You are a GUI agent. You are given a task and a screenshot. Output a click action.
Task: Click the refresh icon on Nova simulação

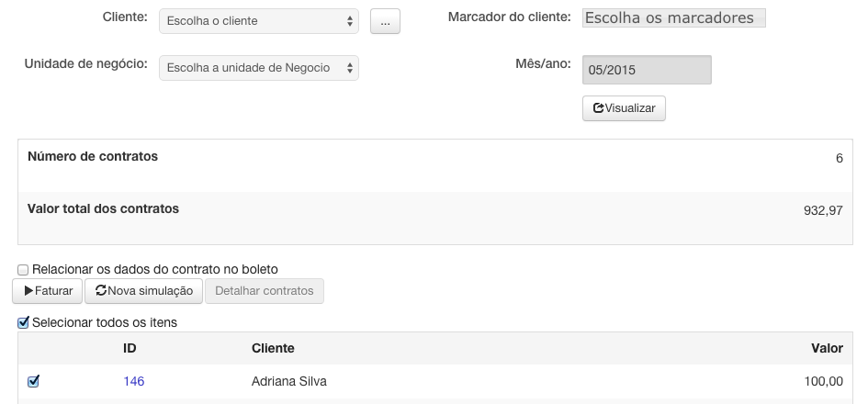(x=101, y=290)
